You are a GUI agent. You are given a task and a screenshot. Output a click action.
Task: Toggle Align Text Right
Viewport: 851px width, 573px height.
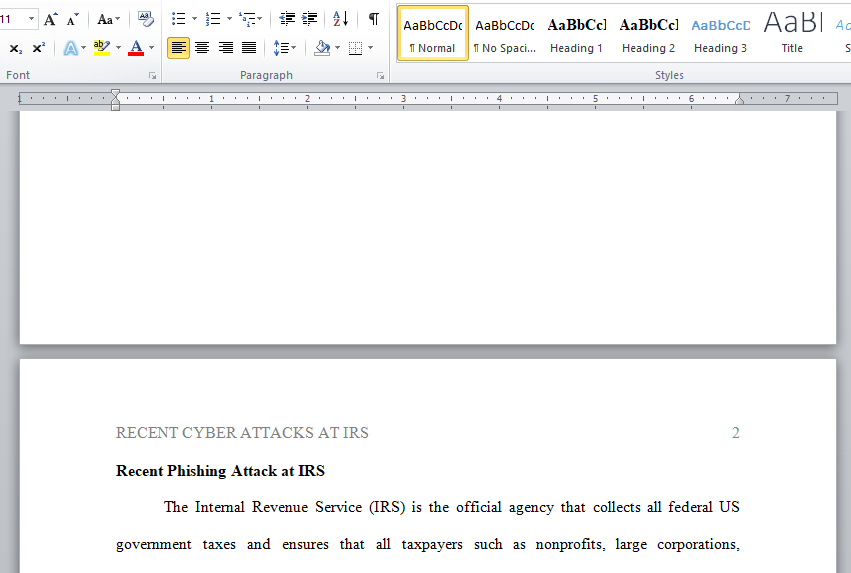226,48
